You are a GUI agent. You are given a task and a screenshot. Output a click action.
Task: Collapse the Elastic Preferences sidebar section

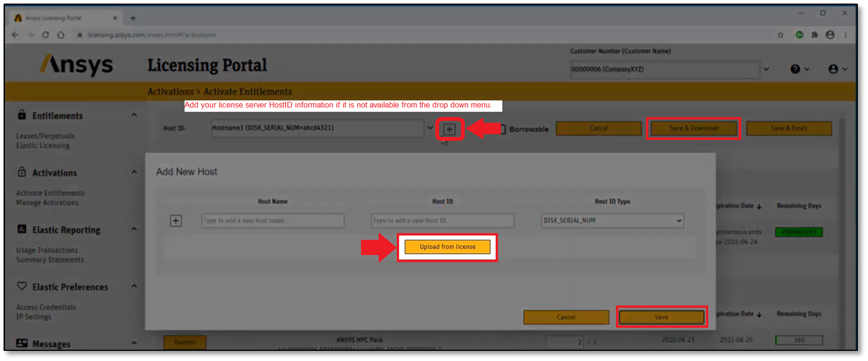pyautogui.click(x=134, y=286)
